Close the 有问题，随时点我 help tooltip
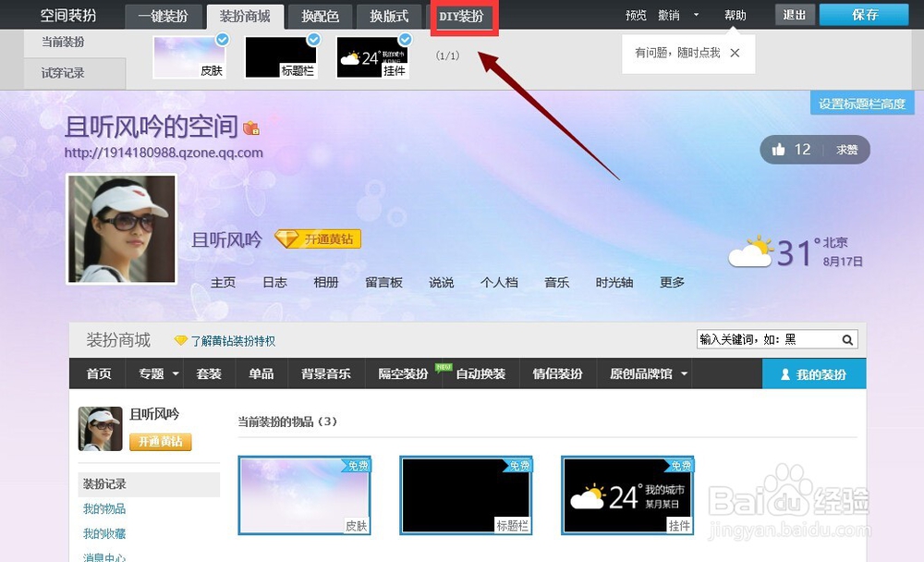This screenshot has height=562, width=924. click(x=735, y=53)
